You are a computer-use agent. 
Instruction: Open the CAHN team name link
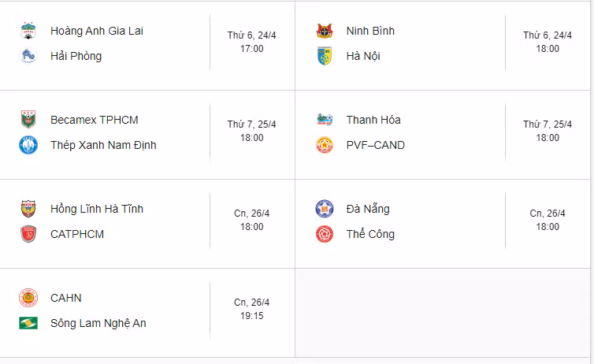click(x=65, y=298)
